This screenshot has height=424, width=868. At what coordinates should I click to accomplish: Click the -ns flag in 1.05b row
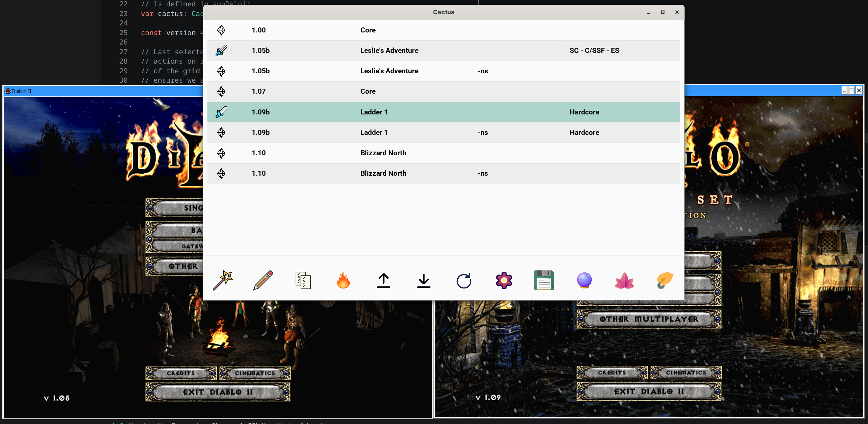(x=482, y=71)
